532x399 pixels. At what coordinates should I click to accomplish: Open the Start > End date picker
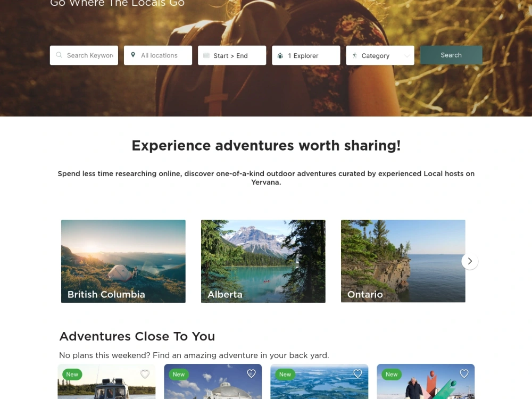[x=232, y=55]
